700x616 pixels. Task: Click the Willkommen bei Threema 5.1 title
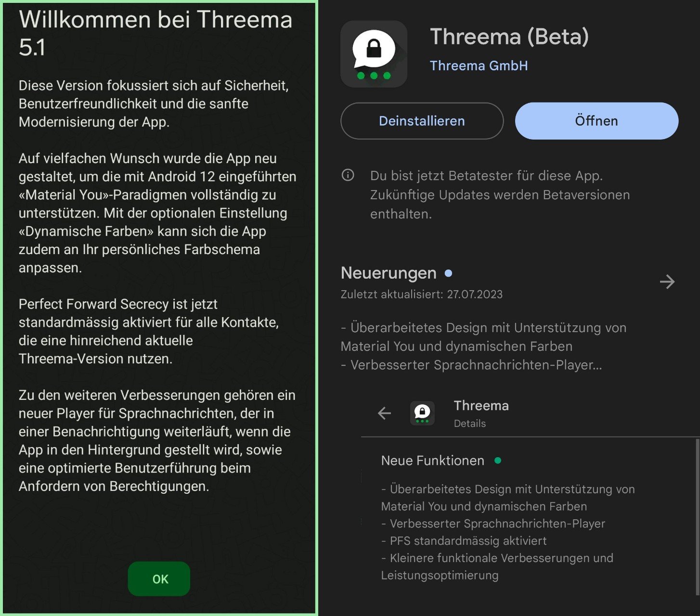[x=155, y=33]
